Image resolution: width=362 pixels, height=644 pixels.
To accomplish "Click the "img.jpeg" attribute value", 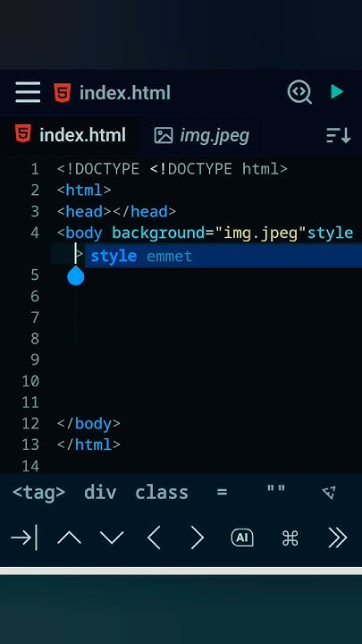I will [x=260, y=233].
